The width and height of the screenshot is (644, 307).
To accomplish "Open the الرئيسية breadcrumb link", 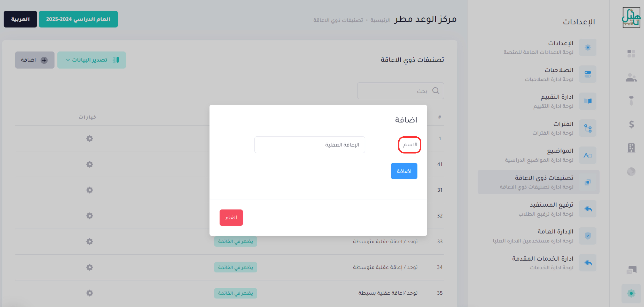I will 380,20.
